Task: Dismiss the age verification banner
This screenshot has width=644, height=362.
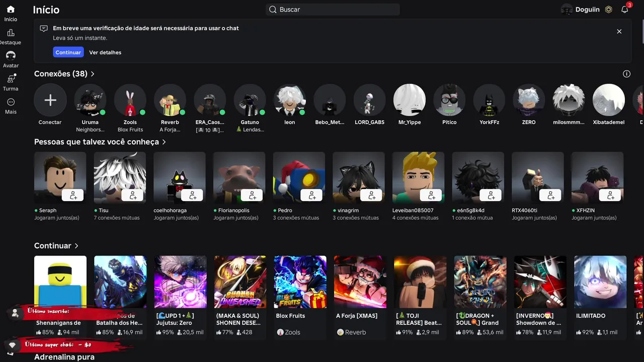Action: [619, 31]
